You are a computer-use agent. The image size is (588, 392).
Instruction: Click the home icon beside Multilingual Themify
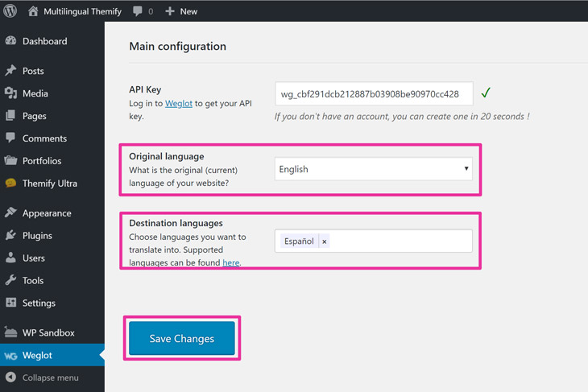coord(33,11)
